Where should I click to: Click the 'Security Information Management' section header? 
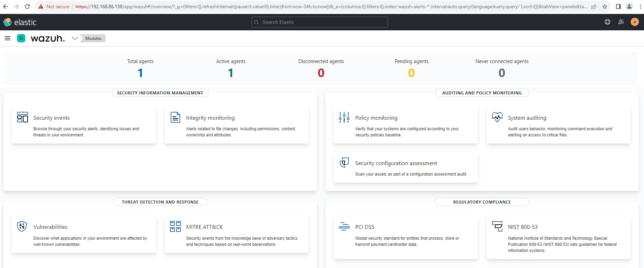click(x=160, y=93)
